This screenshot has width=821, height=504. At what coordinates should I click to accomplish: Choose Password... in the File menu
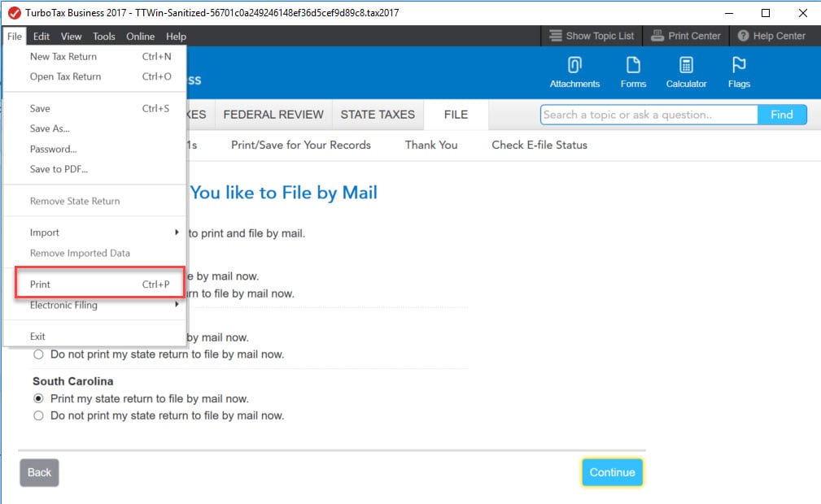click(x=94, y=149)
